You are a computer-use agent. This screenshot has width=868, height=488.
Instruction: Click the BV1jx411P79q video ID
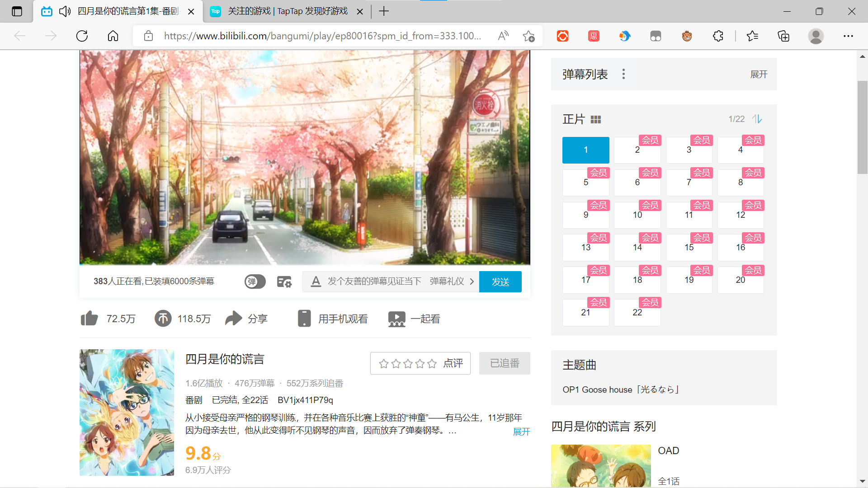pos(305,400)
